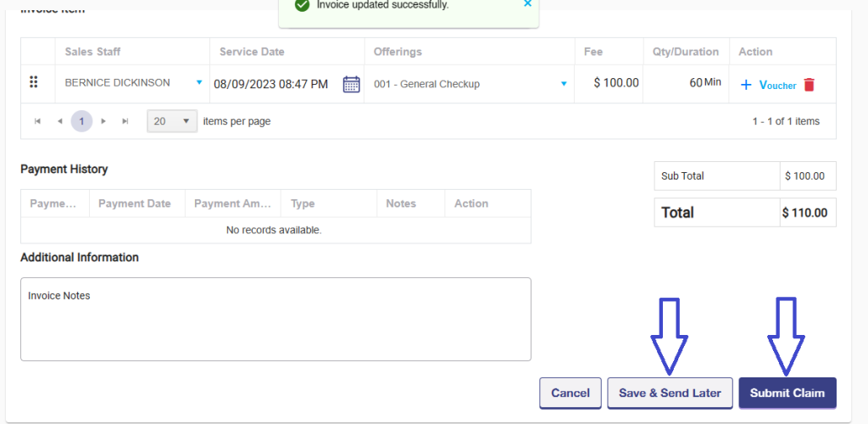The height and width of the screenshot is (424, 868).
Task: Click the service date text field
Action: (x=271, y=84)
